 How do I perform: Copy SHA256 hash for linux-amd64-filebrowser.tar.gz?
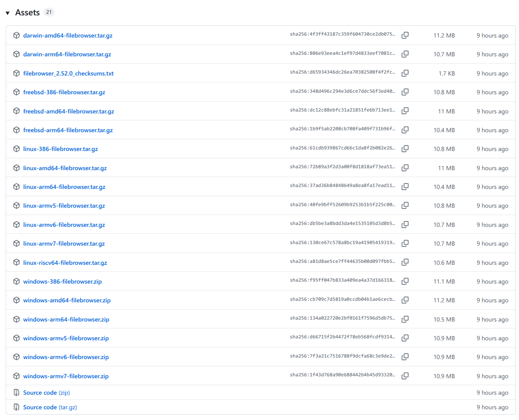point(405,168)
